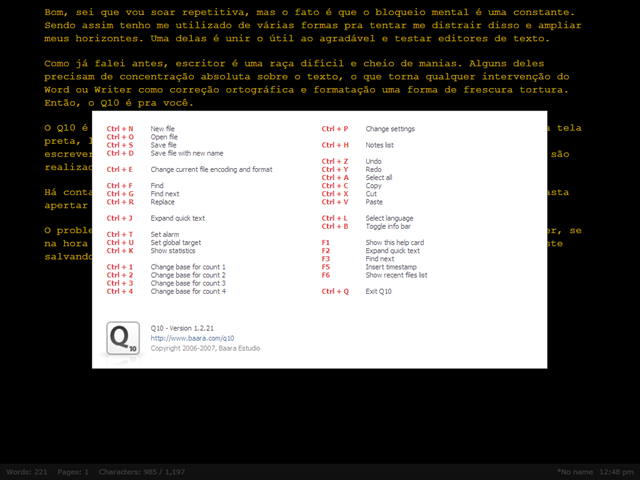640x480 pixels.
Task: Click 'Words: 221' in the info bar
Action: coord(27,472)
